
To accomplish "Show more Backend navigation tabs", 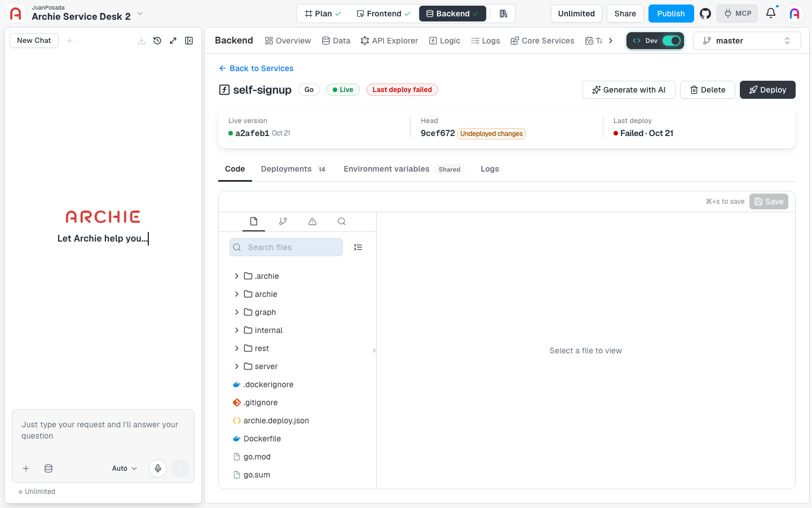I will point(611,41).
